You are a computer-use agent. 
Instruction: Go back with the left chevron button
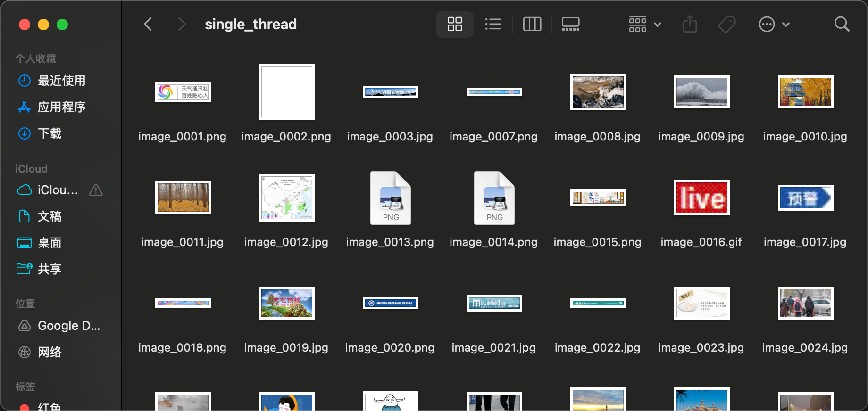coord(148,24)
